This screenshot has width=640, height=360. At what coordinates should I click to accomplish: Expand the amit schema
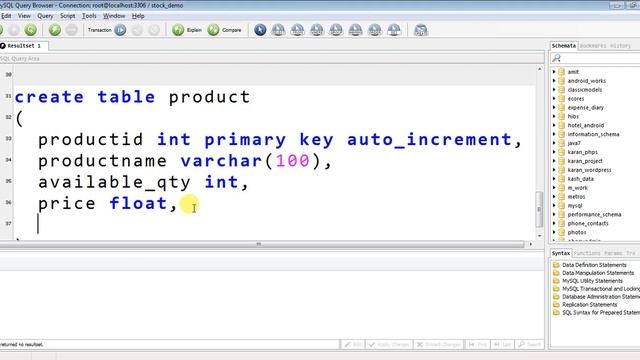coord(554,72)
